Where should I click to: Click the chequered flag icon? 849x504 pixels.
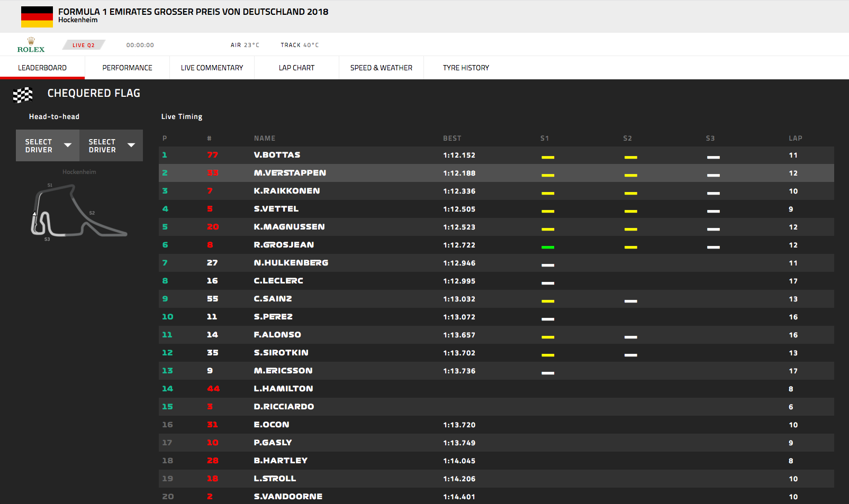point(23,94)
